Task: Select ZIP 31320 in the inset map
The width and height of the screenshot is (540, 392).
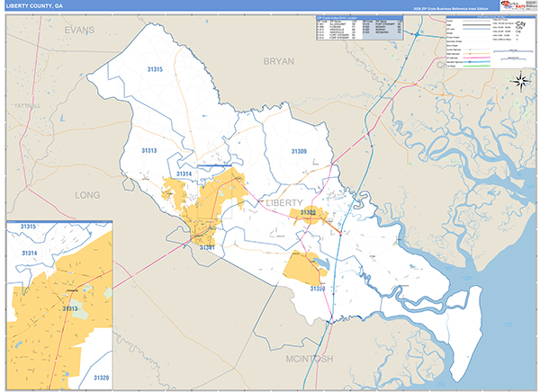Action: 101,378
